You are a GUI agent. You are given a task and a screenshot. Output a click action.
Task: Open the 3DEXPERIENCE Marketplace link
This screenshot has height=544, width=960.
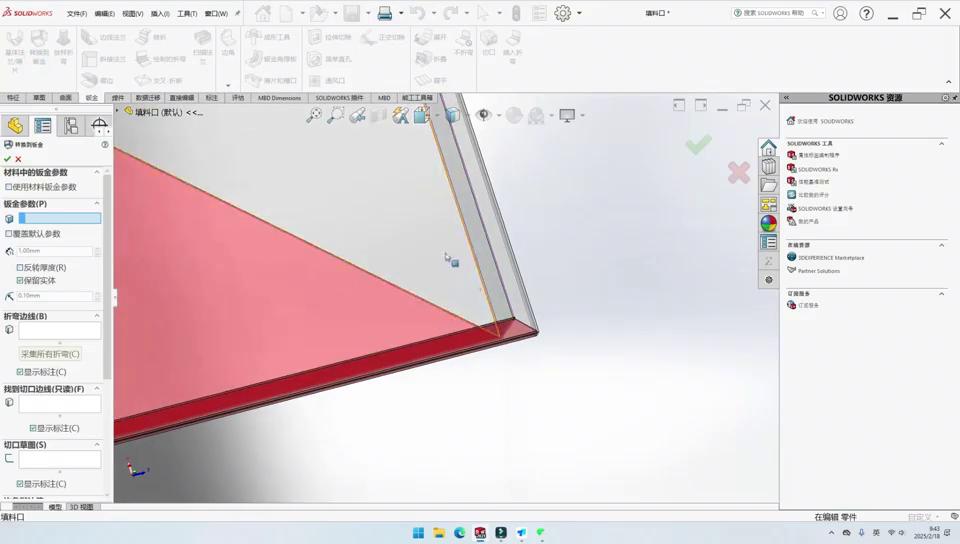click(831, 258)
